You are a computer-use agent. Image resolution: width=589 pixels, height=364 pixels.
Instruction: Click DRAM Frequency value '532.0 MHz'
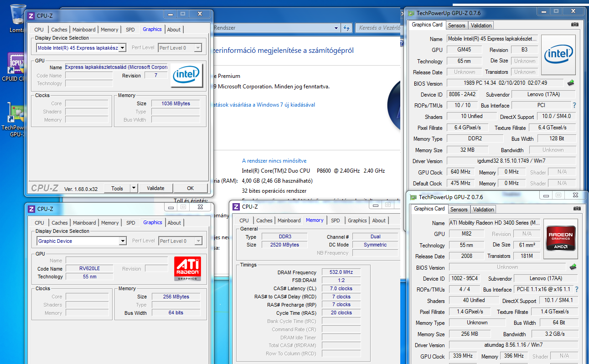(341, 272)
